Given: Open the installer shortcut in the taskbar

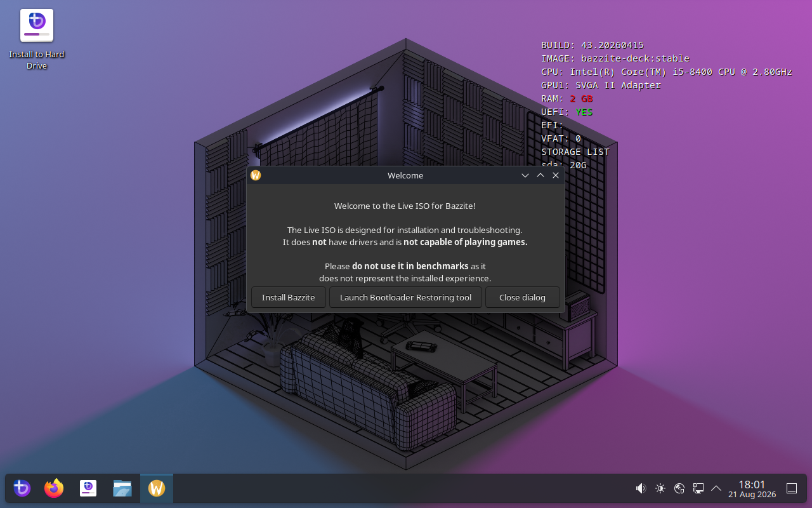Looking at the screenshot, I should (88, 488).
